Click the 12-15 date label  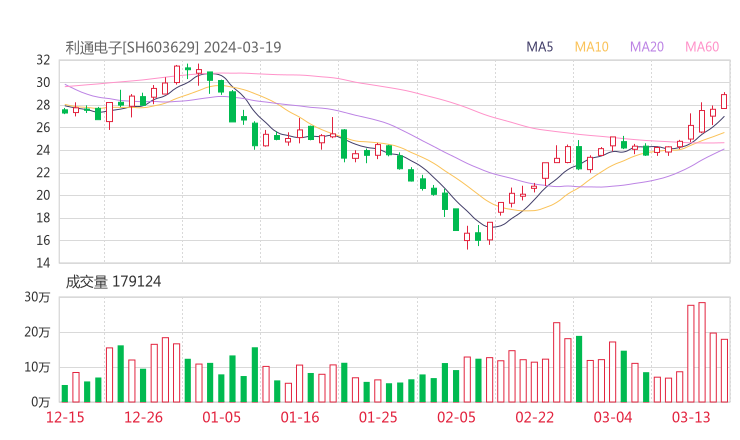65,417
